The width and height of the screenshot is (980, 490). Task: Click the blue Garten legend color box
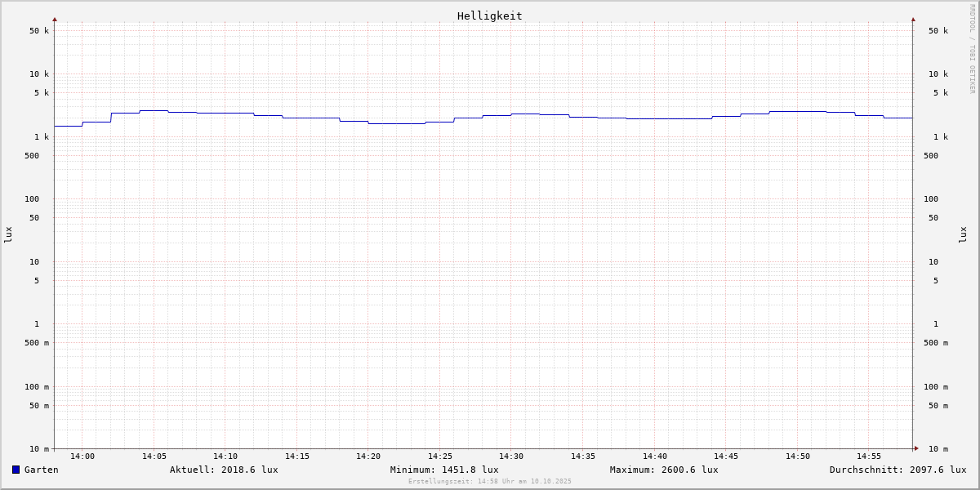[x=16, y=470]
